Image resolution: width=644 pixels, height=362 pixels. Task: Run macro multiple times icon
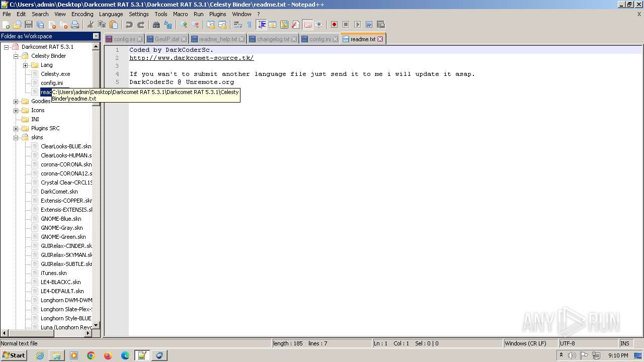click(369, 25)
